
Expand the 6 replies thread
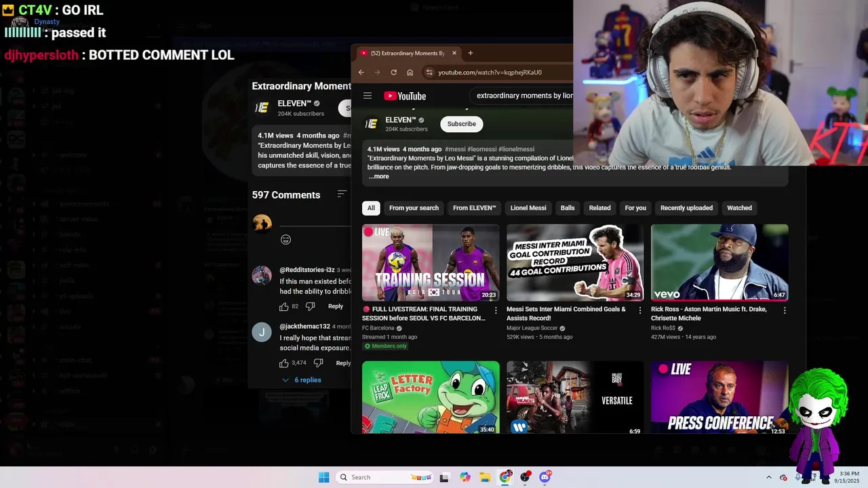[x=302, y=380]
